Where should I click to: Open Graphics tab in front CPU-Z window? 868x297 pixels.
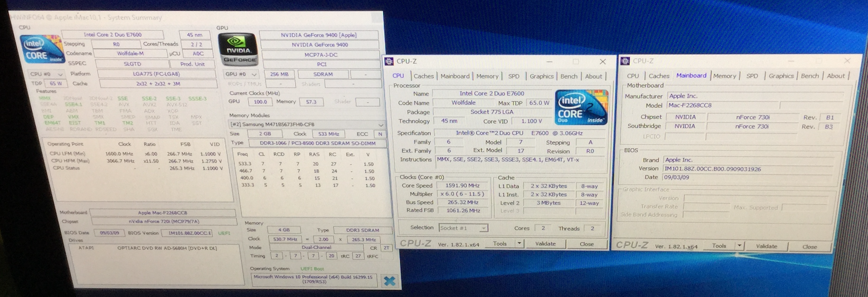pos(541,76)
